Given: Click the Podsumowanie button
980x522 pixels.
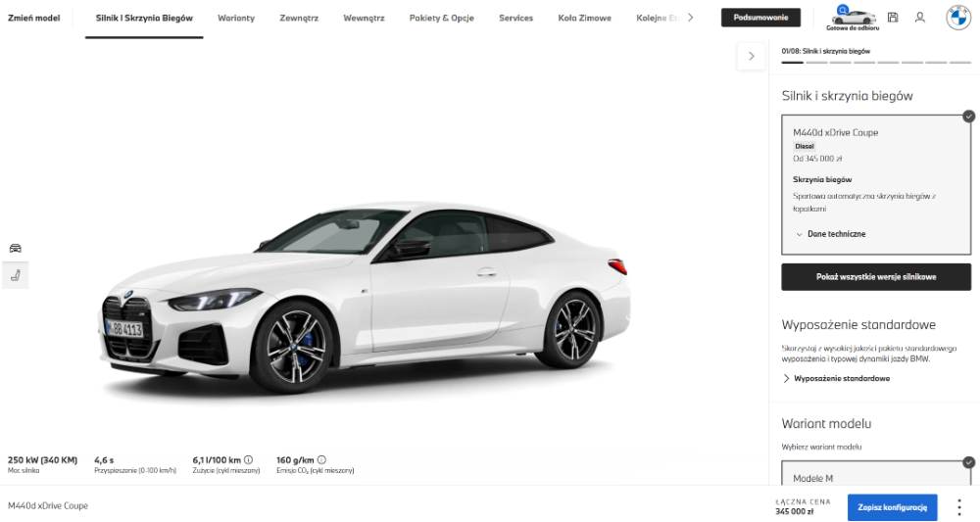Looking at the screenshot, I should pos(760,18).
